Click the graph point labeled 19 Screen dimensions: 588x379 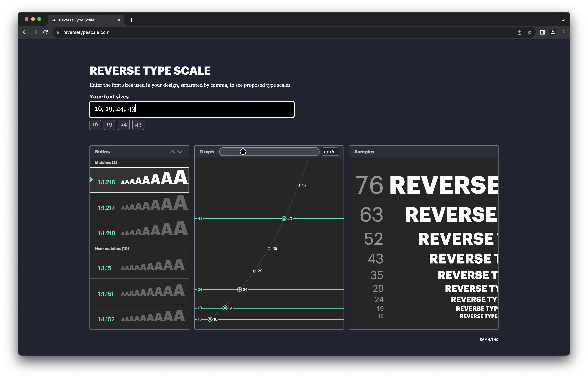[x=225, y=308]
